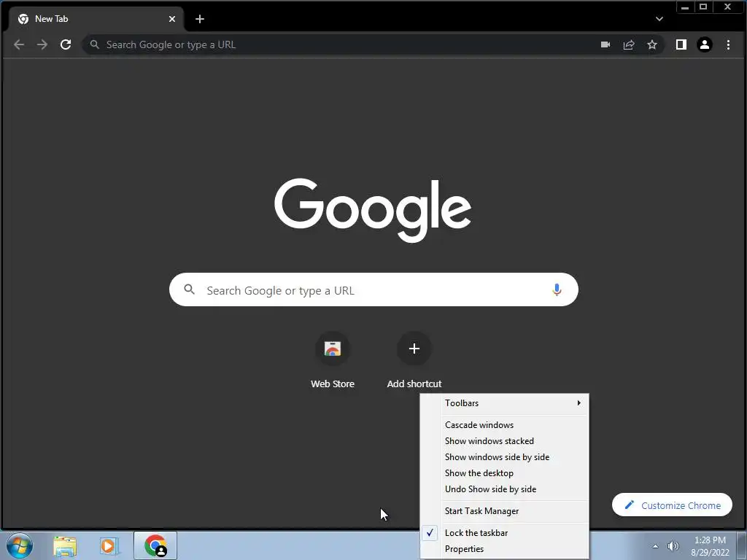Viewport: 747px width, 560px height.
Task: Minimize the Chrome window
Action: [685, 7]
